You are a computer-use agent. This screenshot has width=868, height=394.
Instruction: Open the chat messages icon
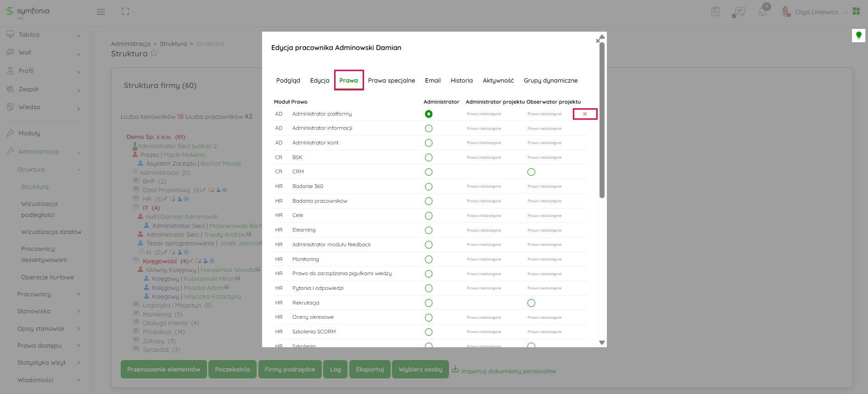[x=739, y=12]
